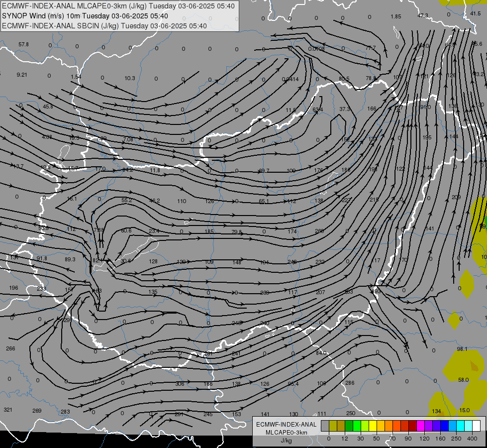This screenshot has width=487, height=448.
Task: Click the dark red legend swatch after 90
Action: 413,426
